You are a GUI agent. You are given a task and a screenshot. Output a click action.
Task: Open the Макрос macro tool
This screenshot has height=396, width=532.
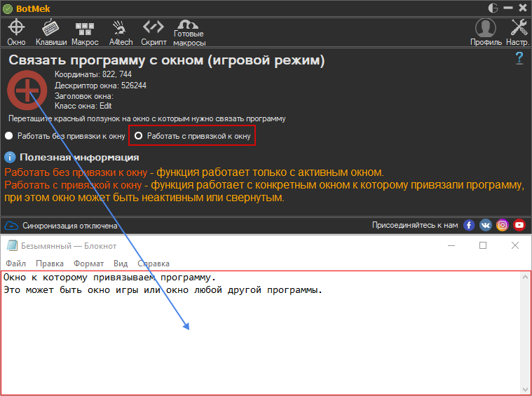coord(85,32)
